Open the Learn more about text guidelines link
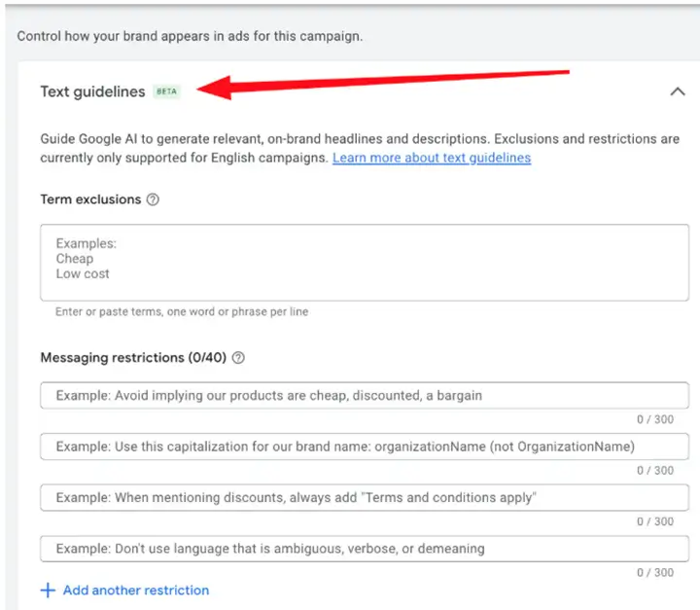 [x=431, y=158]
